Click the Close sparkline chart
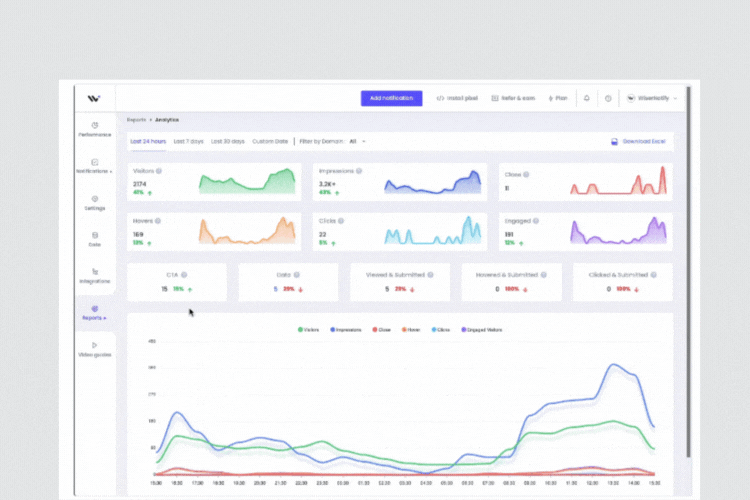Screen dimensions: 750x500 coord(618,180)
